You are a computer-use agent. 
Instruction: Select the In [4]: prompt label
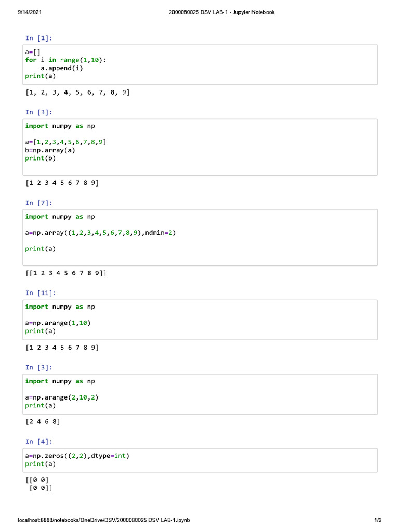[x=39, y=442]
